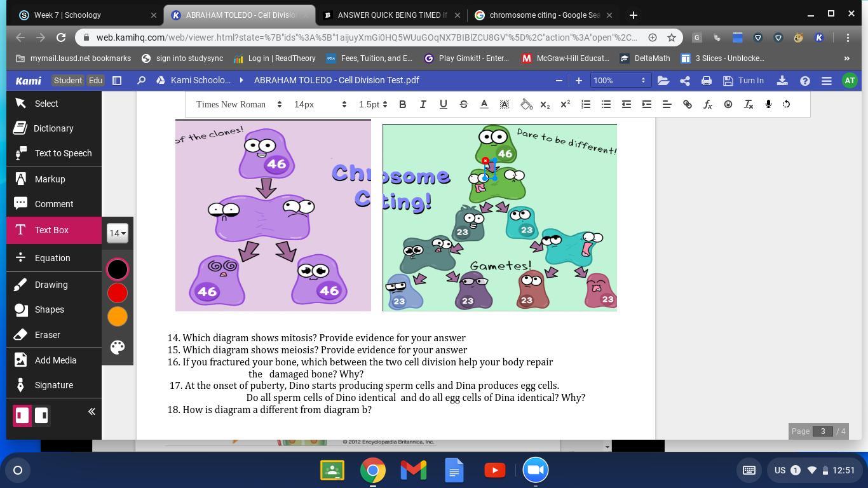This screenshot has height=488, width=868.
Task: Open the DeltaMath bookmark
Action: pos(645,58)
